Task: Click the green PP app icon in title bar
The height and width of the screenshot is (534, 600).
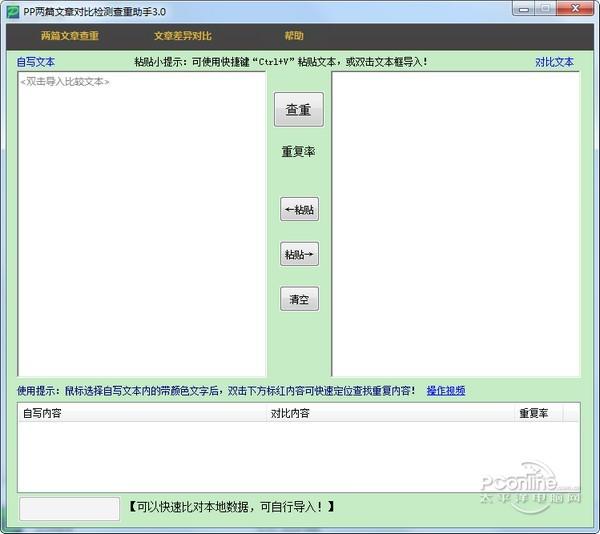Action: (x=13, y=11)
